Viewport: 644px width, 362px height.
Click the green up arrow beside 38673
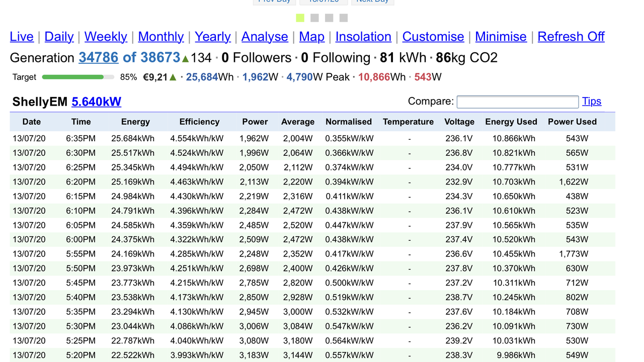click(x=185, y=59)
